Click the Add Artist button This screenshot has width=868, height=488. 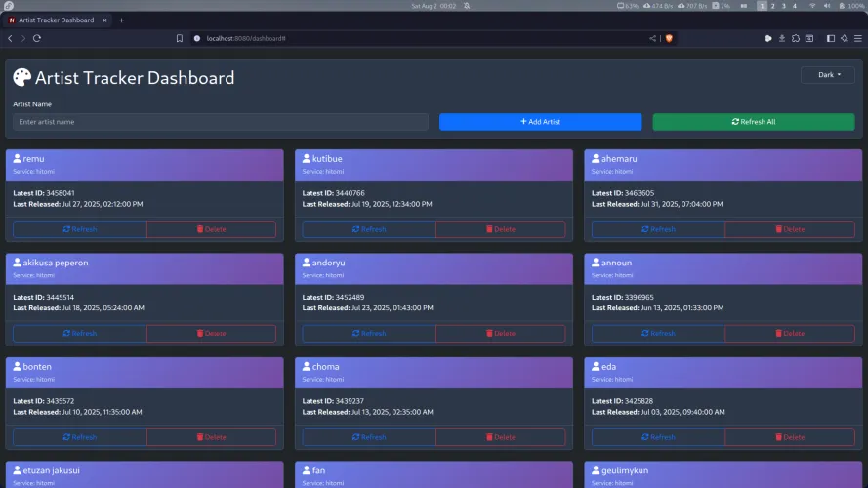point(540,122)
